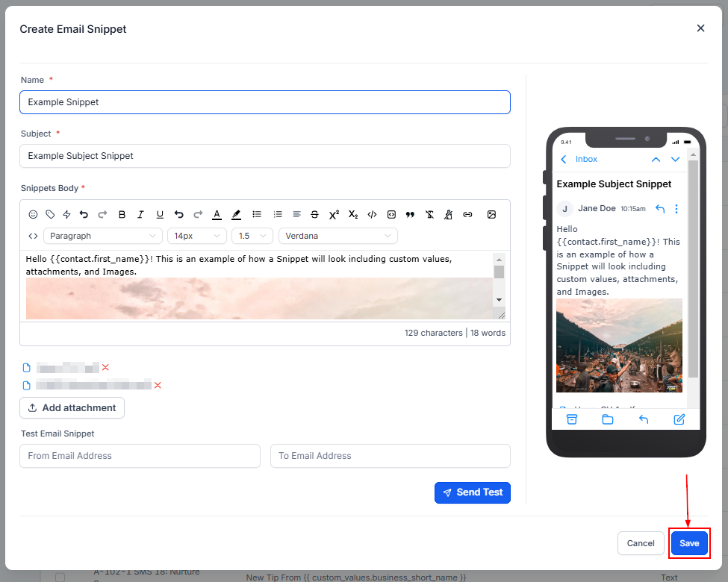Open the emoji picker in the editor toolbar
The image size is (728, 582).
[33, 214]
